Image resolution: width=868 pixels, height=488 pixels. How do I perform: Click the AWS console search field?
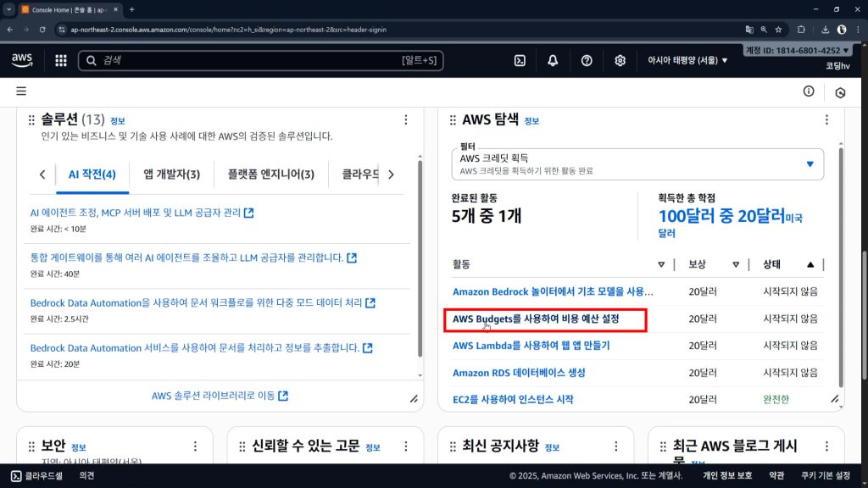[261, 60]
